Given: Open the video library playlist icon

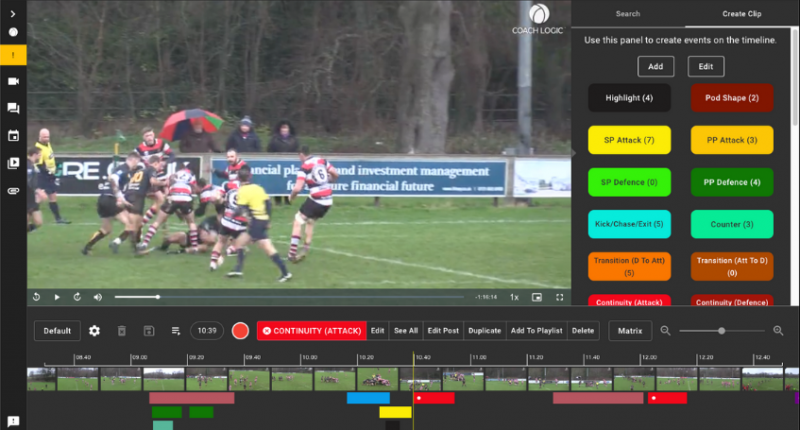Looking at the screenshot, I should pyautogui.click(x=13, y=163).
